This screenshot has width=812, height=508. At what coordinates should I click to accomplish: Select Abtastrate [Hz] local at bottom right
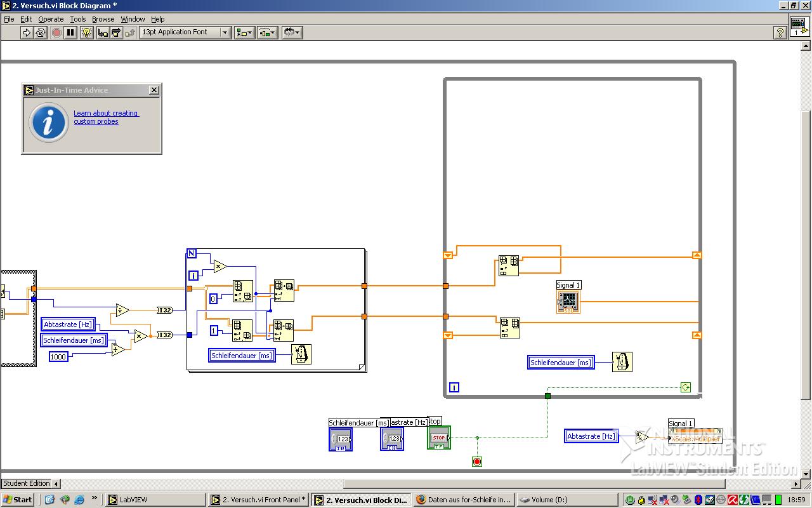click(591, 436)
